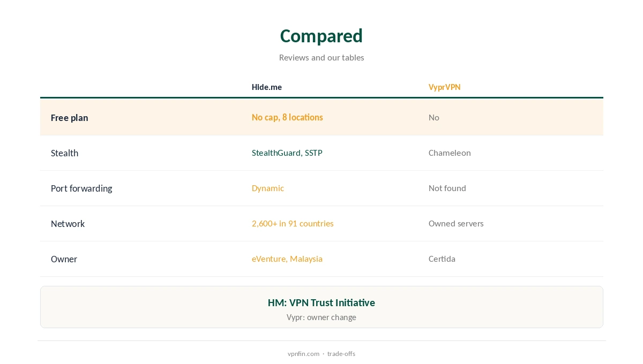Click the 'Certida' cell
Screen dimensions: 643x364
pyautogui.click(x=442, y=259)
